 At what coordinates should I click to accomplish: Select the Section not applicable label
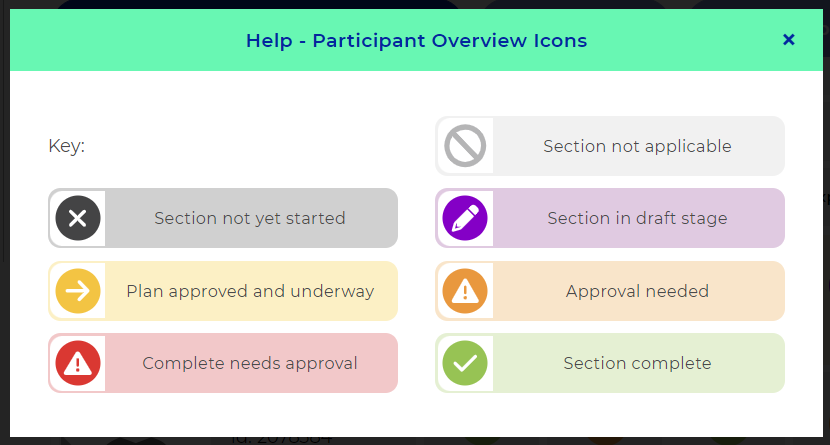637,146
